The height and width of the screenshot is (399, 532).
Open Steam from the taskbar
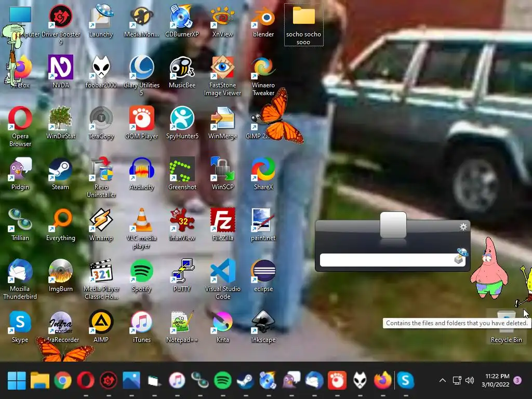click(245, 380)
